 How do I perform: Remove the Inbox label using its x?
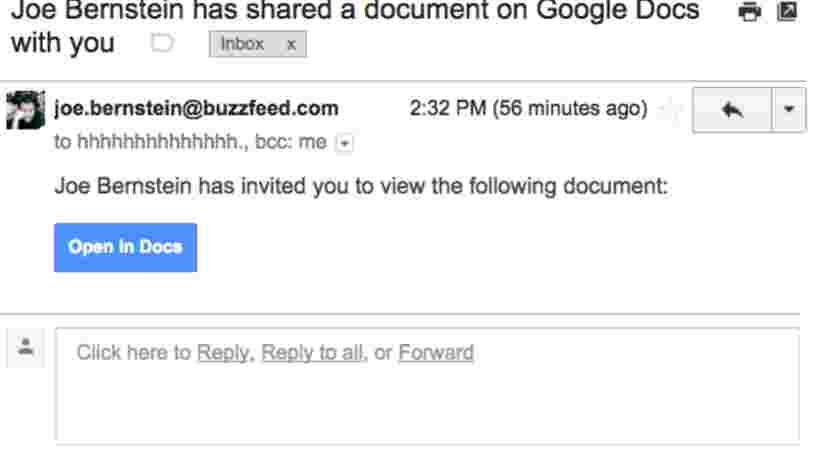point(291,45)
